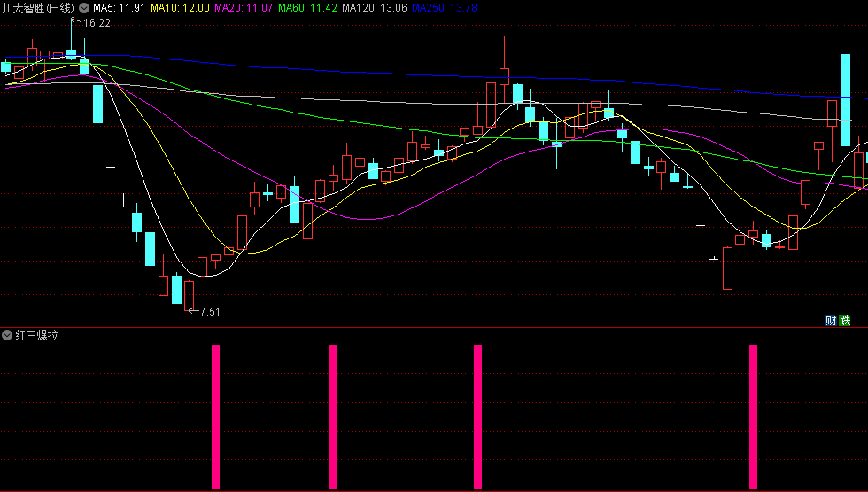The image size is (868, 492).
Task: Select the green MA60: 11.42 label
Action: [x=307, y=8]
